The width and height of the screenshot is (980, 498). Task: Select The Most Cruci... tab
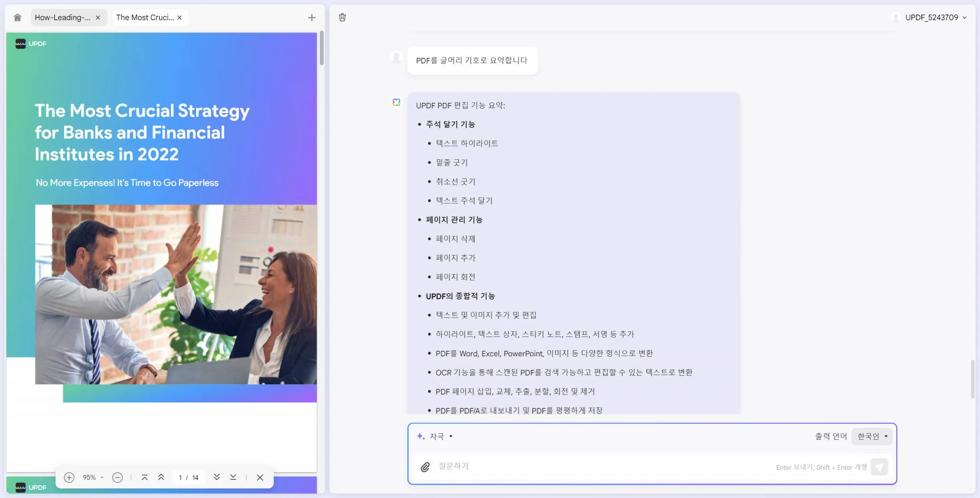145,18
